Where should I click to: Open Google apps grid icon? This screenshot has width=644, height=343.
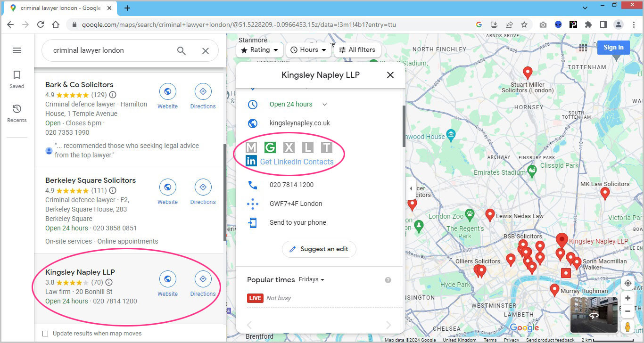(x=583, y=47)
